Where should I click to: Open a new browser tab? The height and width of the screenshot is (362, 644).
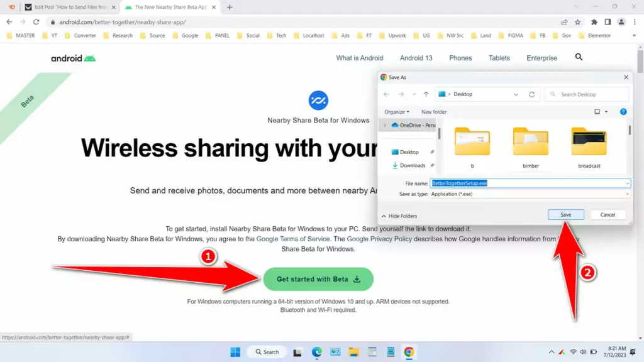(x=230, y=7)
